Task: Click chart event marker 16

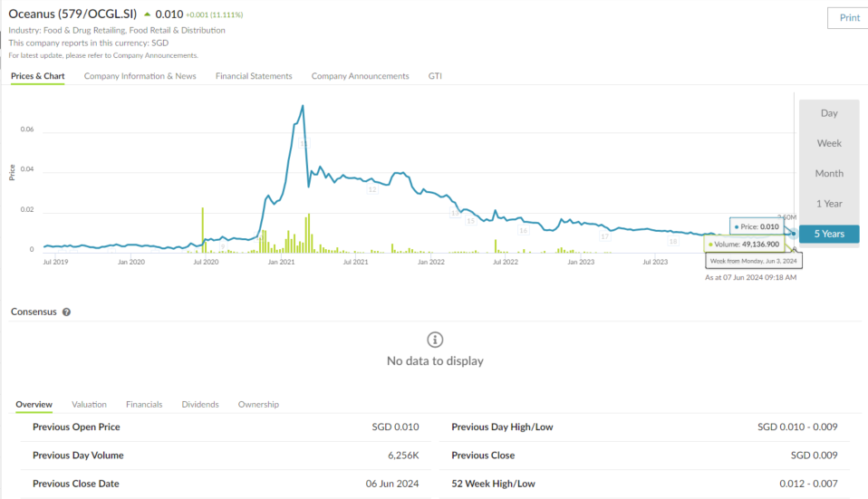Action: click(523, 230)
